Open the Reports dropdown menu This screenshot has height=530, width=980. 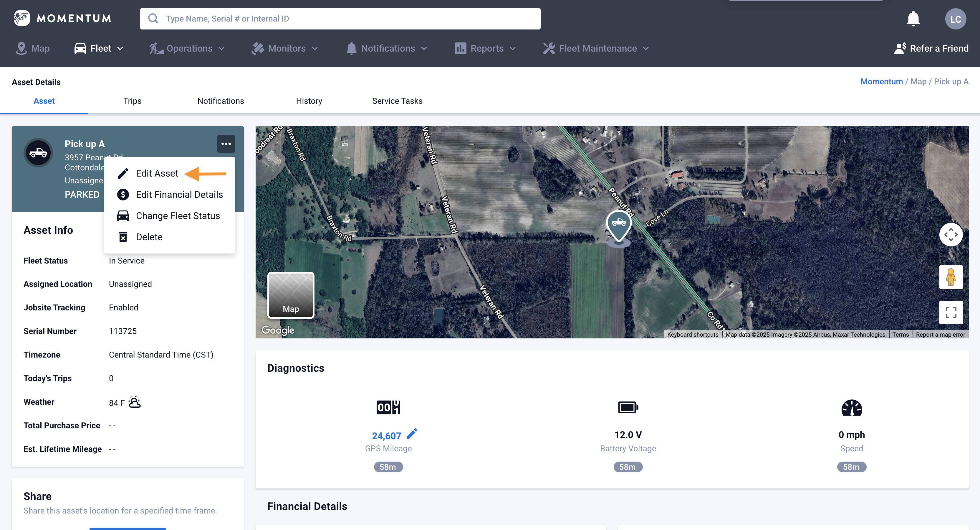click(x=485, y=48)
